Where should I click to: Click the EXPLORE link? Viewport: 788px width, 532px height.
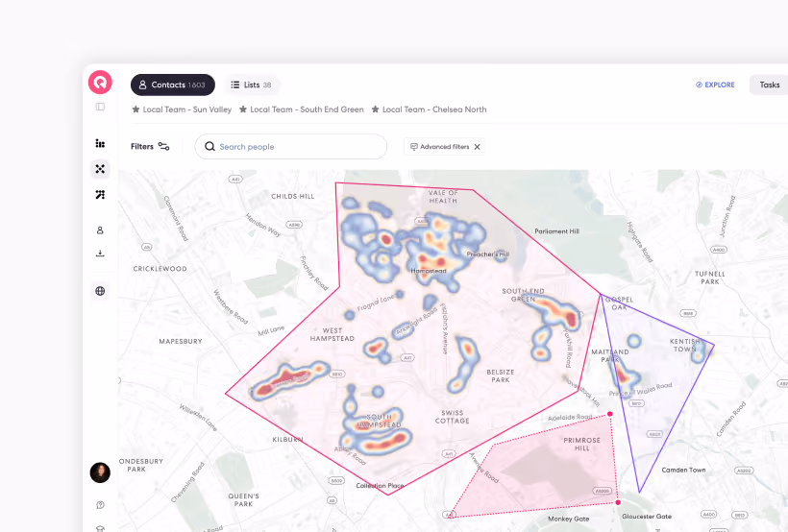[x=715, y=85]
